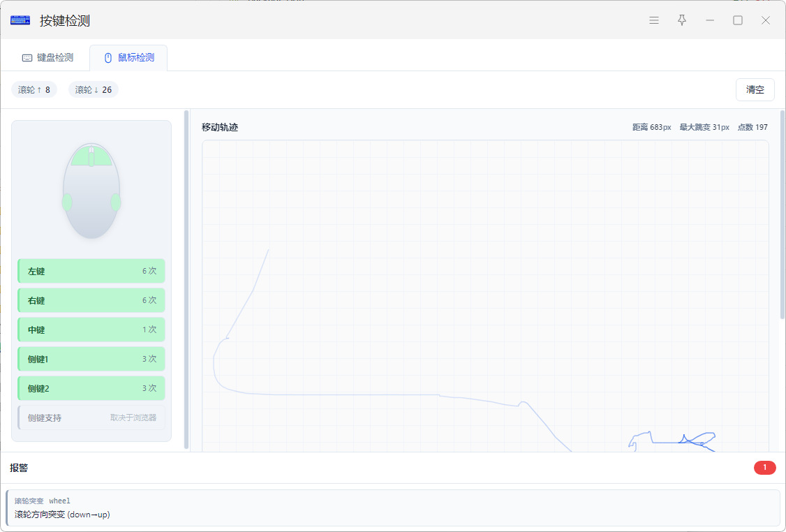Click the 移动轨迹 heading

pyautogui.click(x=220, y=127)
